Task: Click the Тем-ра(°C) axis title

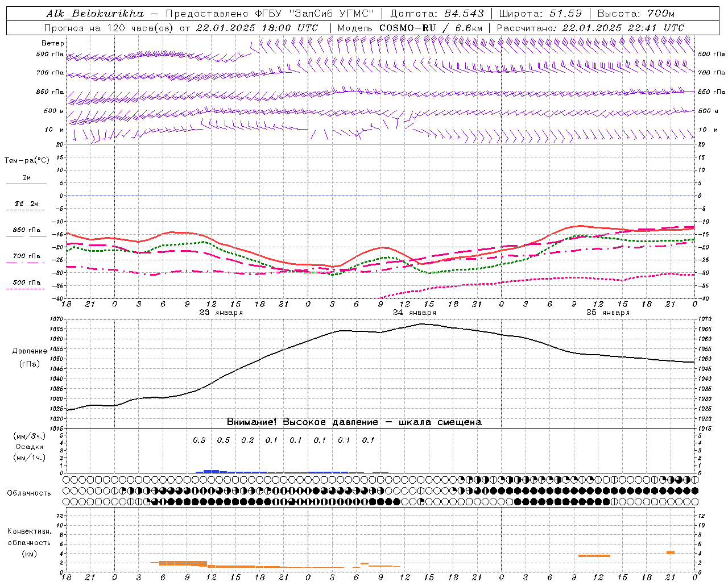Action: click(x=27, y=161)
